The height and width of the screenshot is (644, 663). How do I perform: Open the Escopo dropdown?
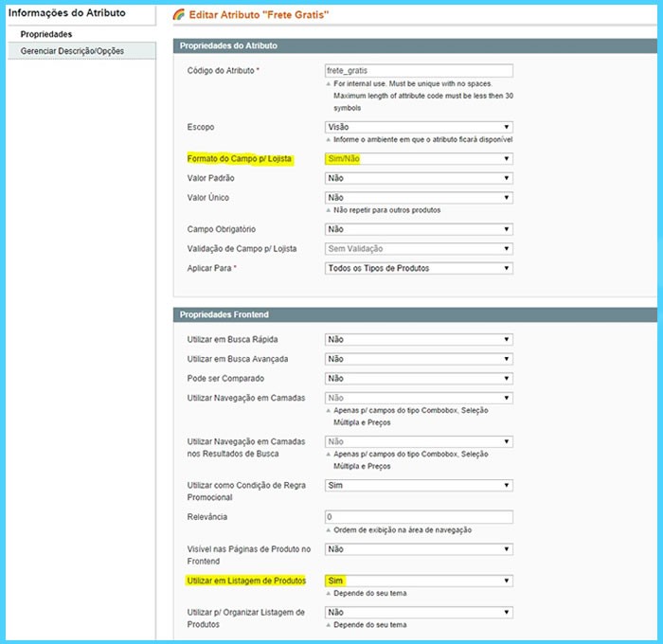click(x=419, y=127)
